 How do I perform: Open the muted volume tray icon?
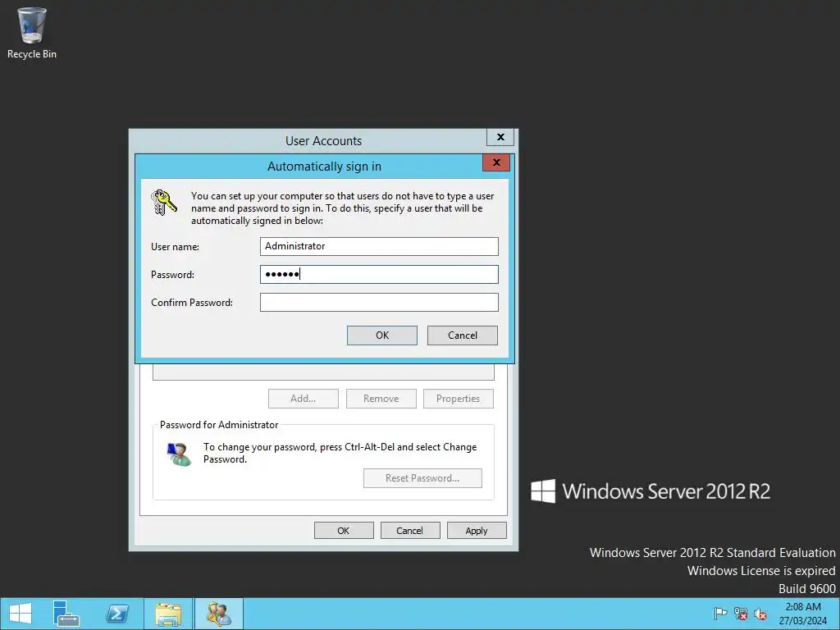(x=760, y=614)
